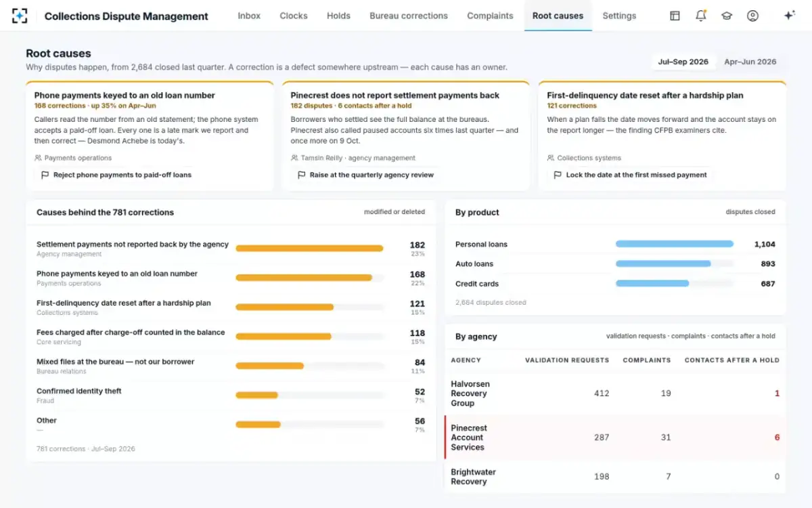Switch to the Inbox tab
This screenshot has width=812, height=508.
249,16
